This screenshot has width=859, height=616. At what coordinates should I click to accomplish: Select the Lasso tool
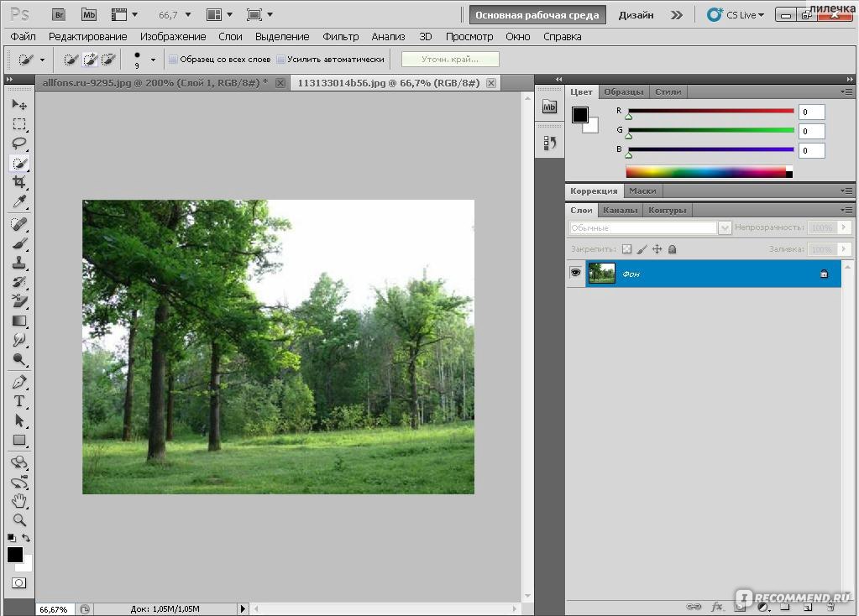click(19, 144)
